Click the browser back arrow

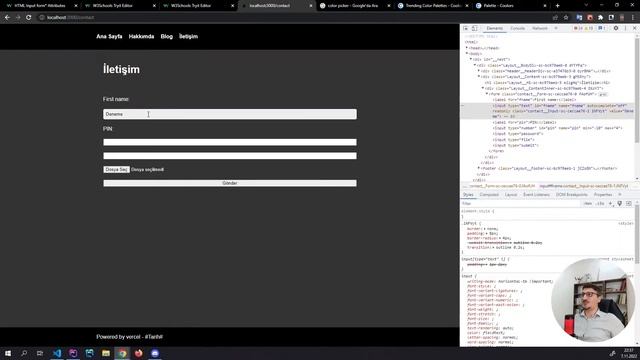coord(7,18)
